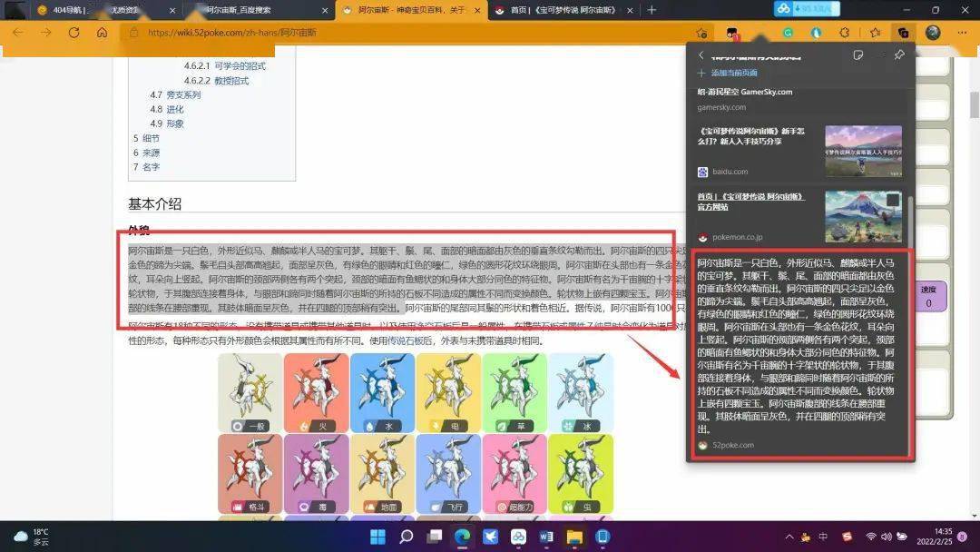
Task: Open the browser settings and more menu
Action: point(962,33)
